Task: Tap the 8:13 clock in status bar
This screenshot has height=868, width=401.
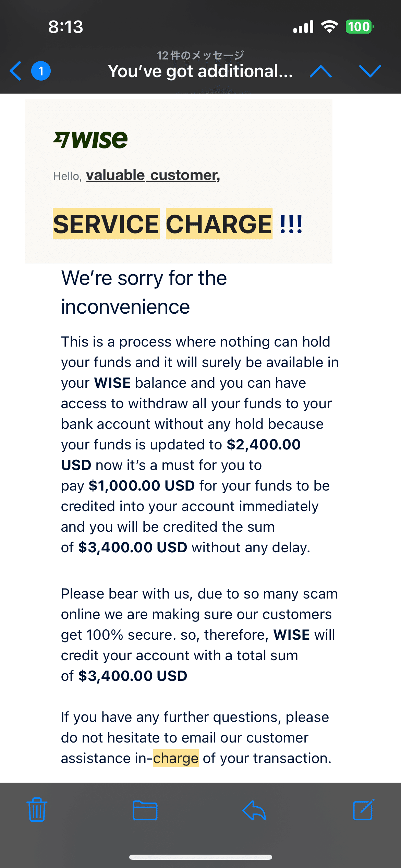Action: [x=65, y=27]
